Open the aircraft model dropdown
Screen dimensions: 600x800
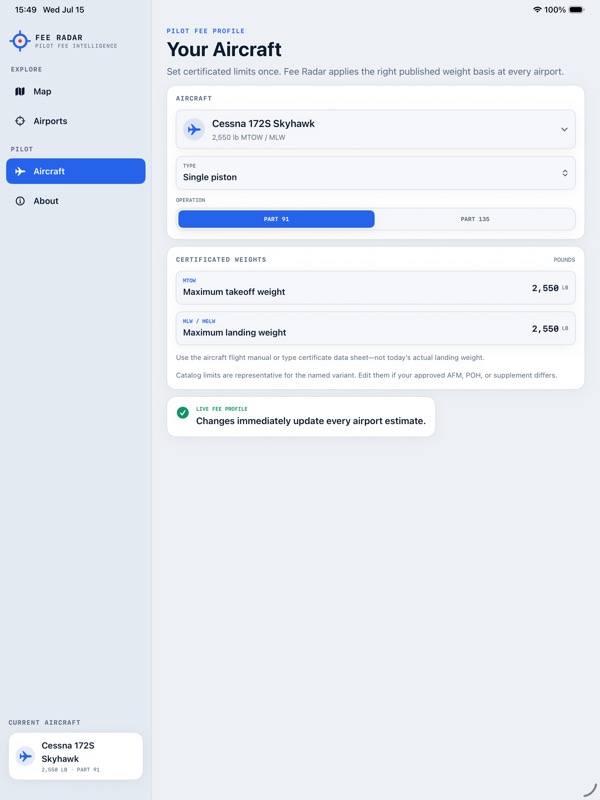376,130
